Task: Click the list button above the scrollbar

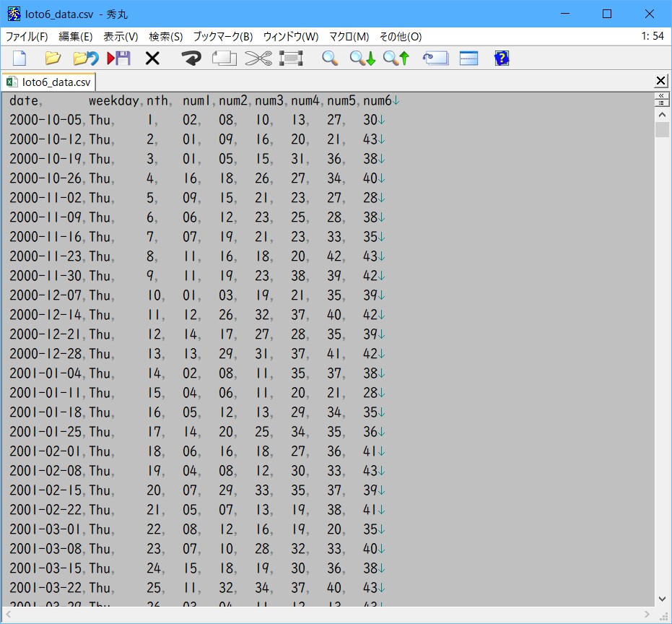Action: (661, 103)
